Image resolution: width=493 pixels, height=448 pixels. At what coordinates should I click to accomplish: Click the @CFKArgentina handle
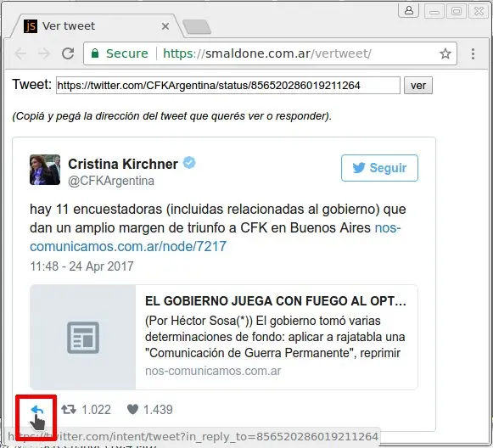111,181
